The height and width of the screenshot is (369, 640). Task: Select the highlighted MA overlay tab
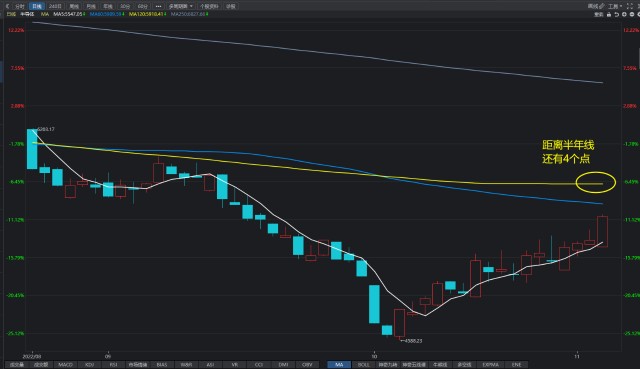tap(339, 365)
